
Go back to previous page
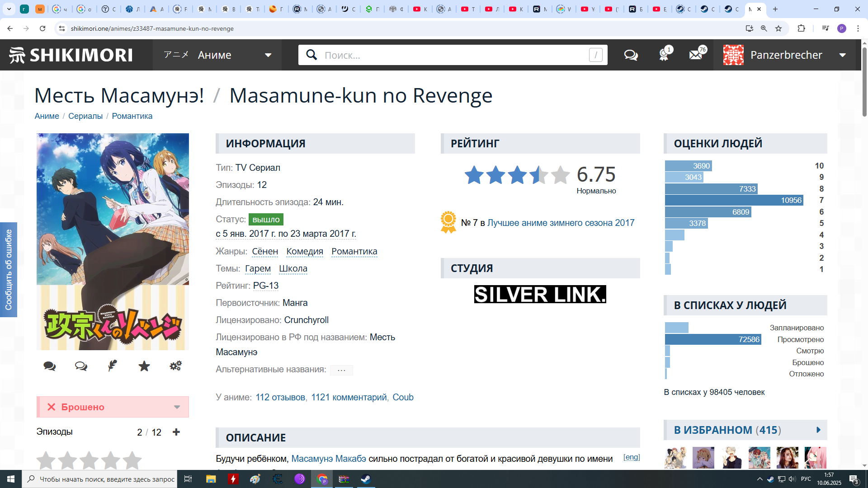(10, 28)
